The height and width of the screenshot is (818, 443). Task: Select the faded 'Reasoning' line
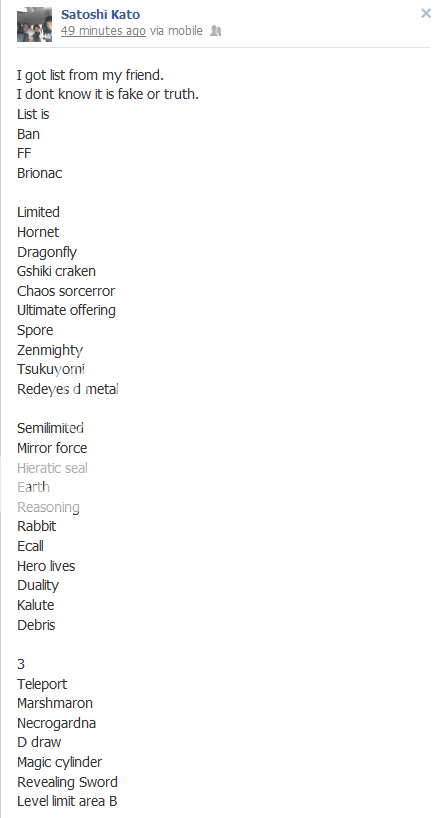48,508
